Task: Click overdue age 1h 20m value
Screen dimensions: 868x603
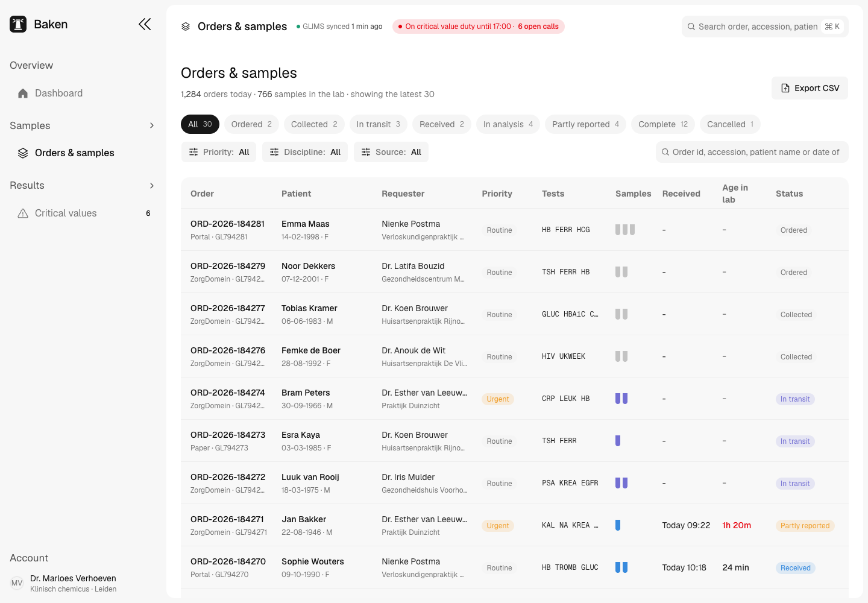Action: pos(737,525)
